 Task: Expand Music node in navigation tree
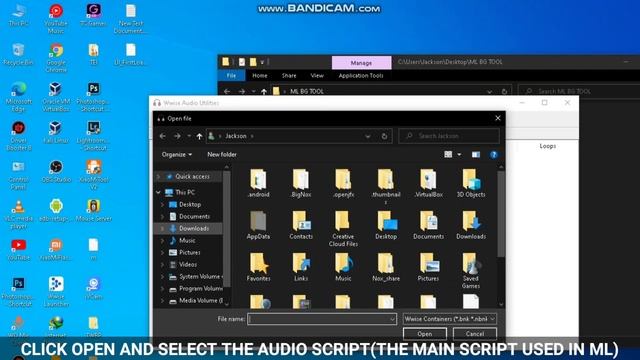click(162, 240)
